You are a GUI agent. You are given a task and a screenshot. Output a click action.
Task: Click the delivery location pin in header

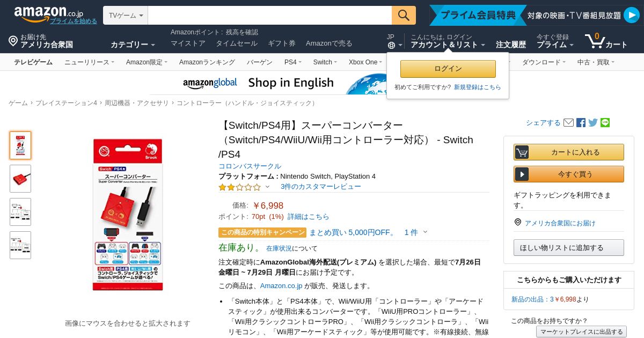click(x=13, y=41)
